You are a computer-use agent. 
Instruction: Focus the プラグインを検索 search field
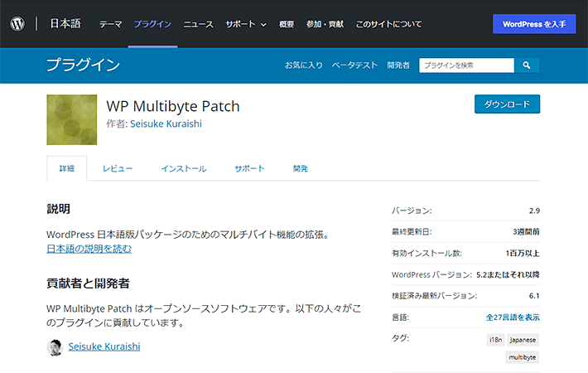tap(466, 65)
